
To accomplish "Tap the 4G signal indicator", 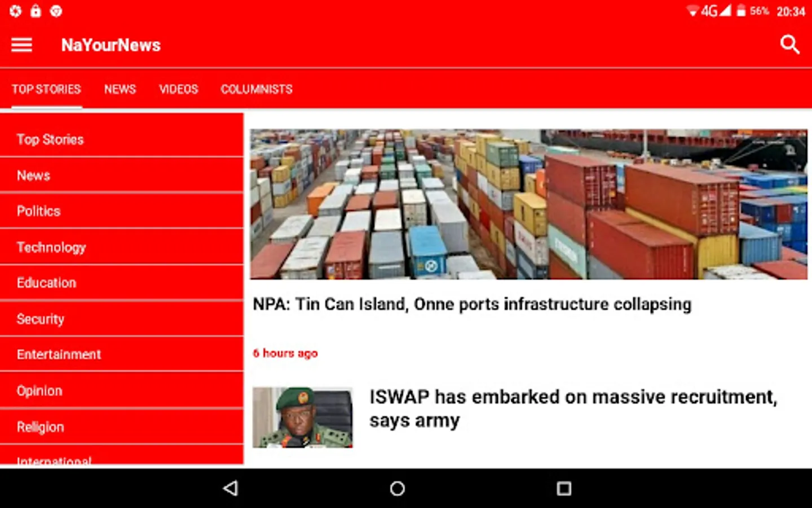I will point(716,11).
